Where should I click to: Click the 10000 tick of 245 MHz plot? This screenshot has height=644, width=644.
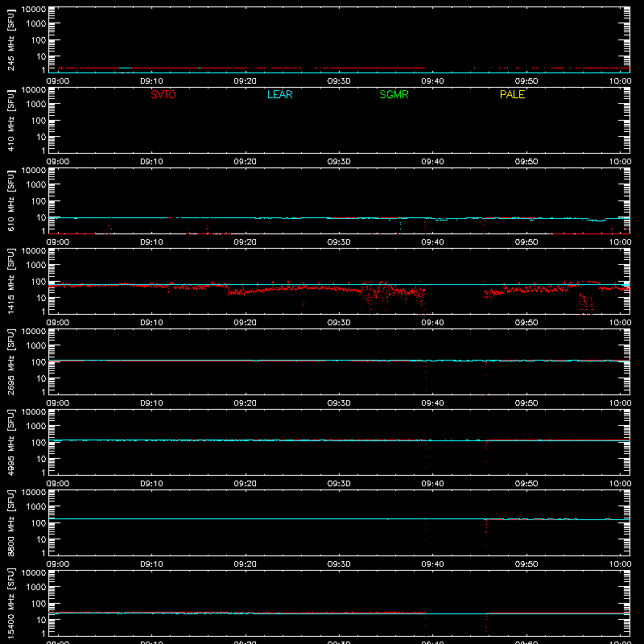(x=34, y=10)
